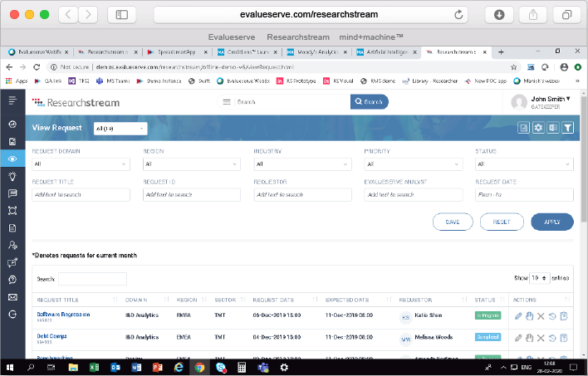588x376 pixels.
Task: Expand the John Smith user menu
Action: click(x=551, y=99)
